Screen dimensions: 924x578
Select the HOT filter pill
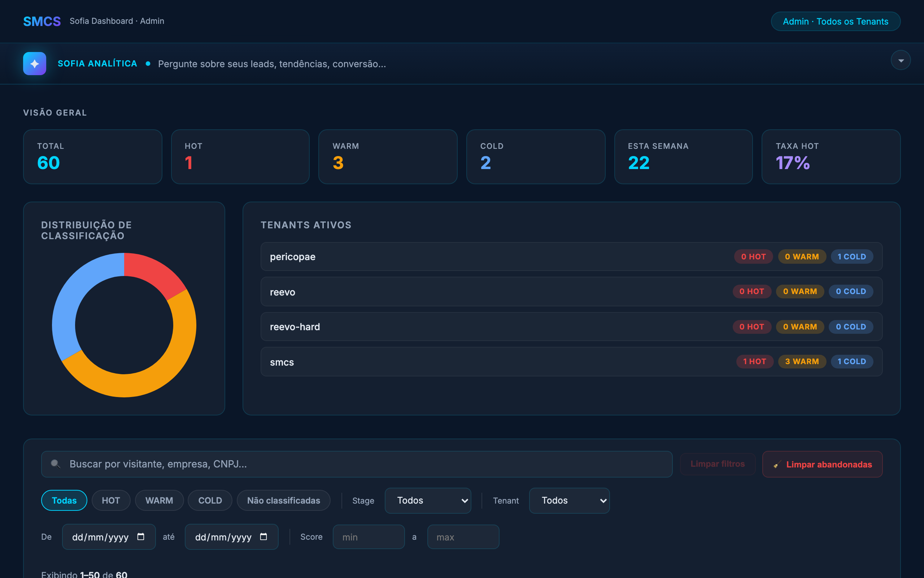[111, 500]
